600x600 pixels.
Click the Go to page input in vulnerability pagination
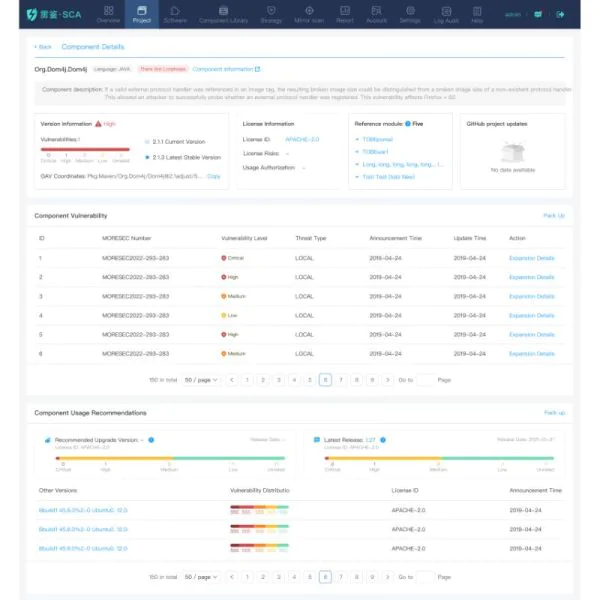pyautogui.click(x=425, y=380)
